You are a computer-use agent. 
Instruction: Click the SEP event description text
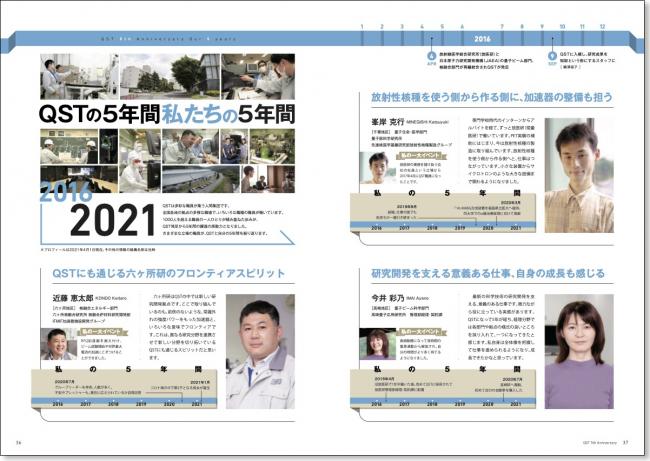(587, 60)
